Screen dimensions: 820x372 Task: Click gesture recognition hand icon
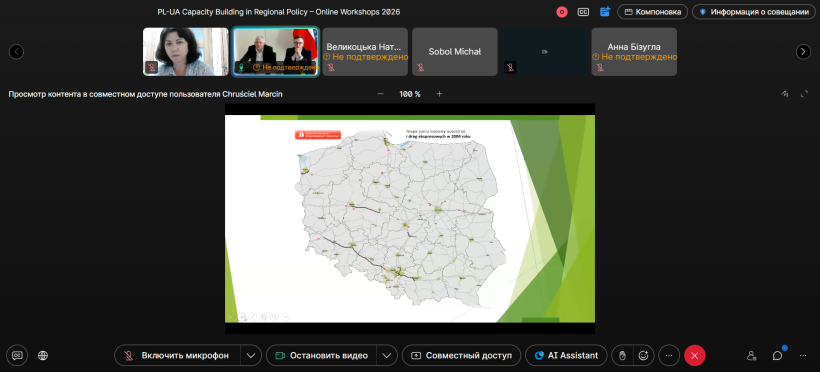622,355
